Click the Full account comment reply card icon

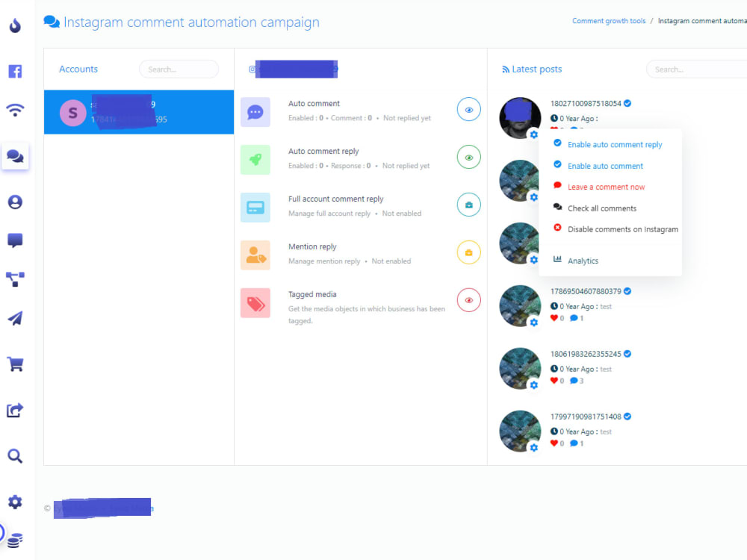pyautogui.click(x=255, y=207)
